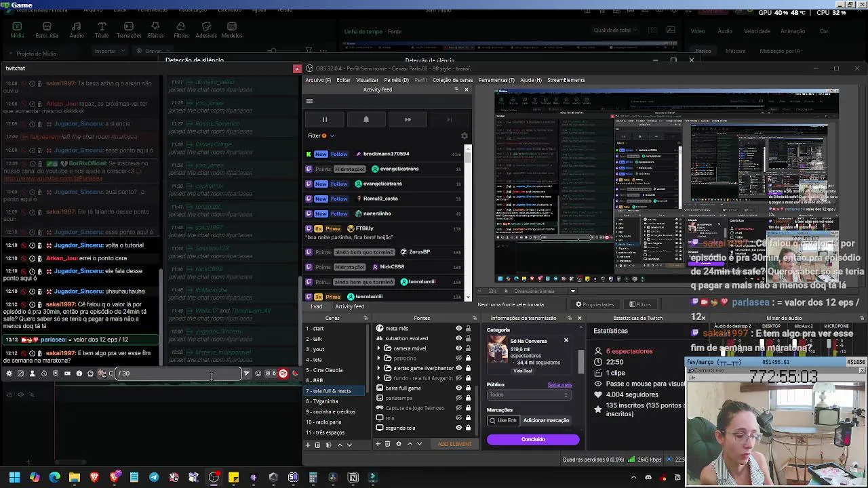
Task: Open the activity feed settings gear
Action: coord(465,136)
